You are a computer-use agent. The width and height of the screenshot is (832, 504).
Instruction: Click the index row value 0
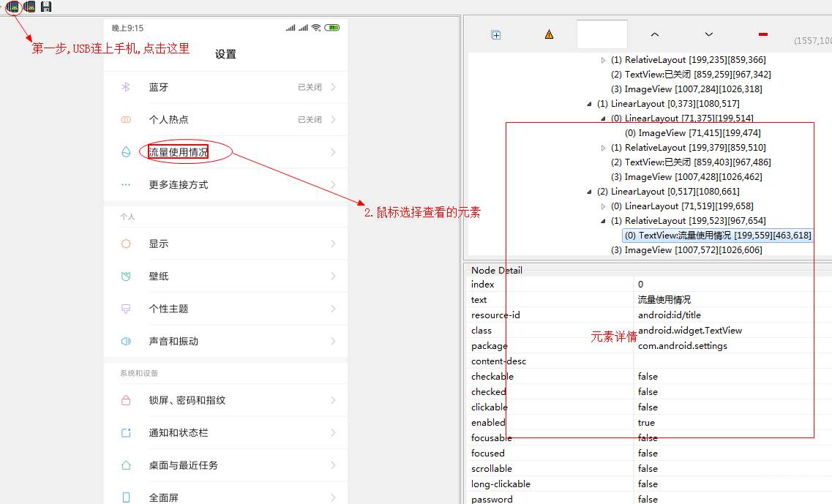tap(640, 285)
